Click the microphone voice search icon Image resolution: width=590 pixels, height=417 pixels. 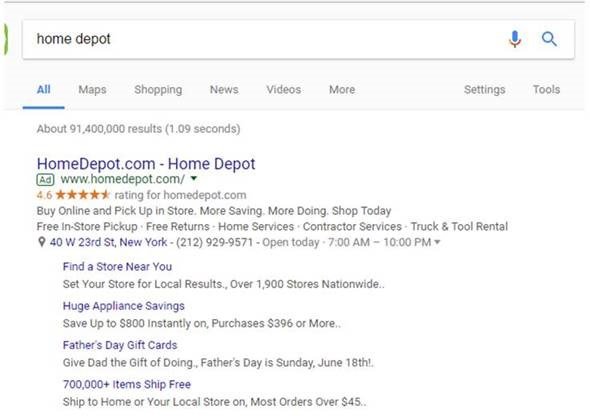tap(515, 39)
